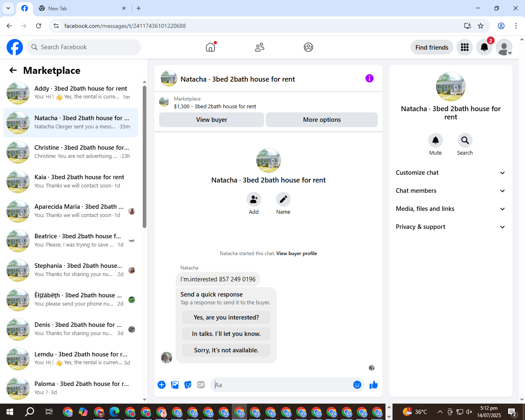Screen dimensions: 525x420
Task: Open Windows notification center
Action: tap(512, 412)
